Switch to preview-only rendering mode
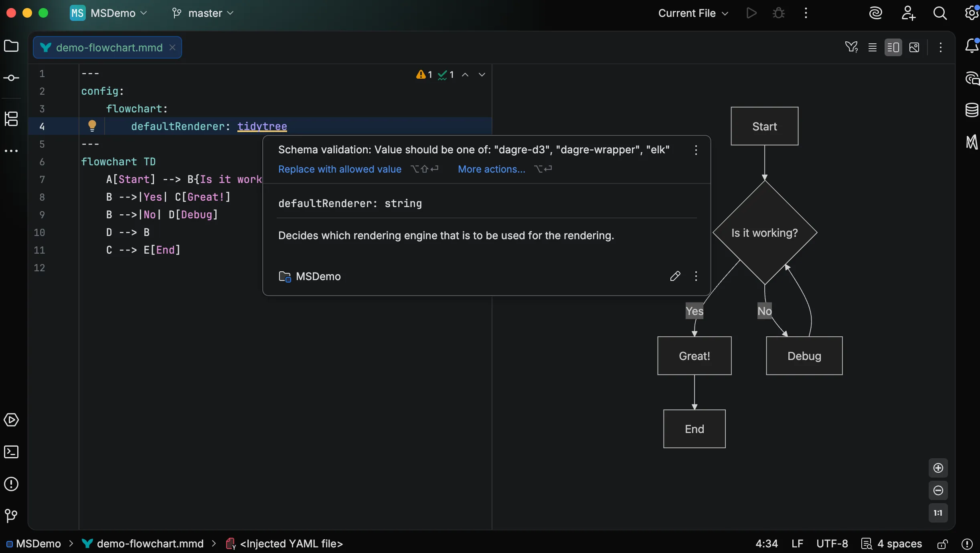The height and width of the screenshot is (553, 980). coord(916,47)
